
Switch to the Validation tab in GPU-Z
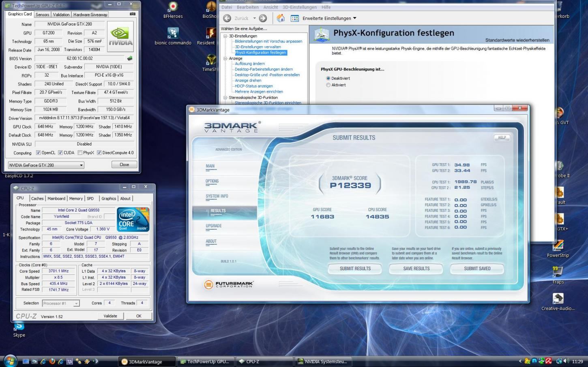(61, 15)
